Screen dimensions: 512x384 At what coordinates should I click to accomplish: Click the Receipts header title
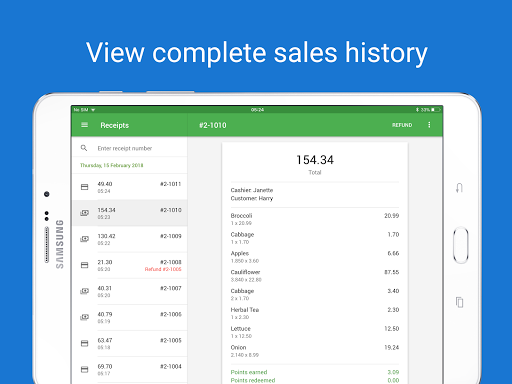point(115,125)
